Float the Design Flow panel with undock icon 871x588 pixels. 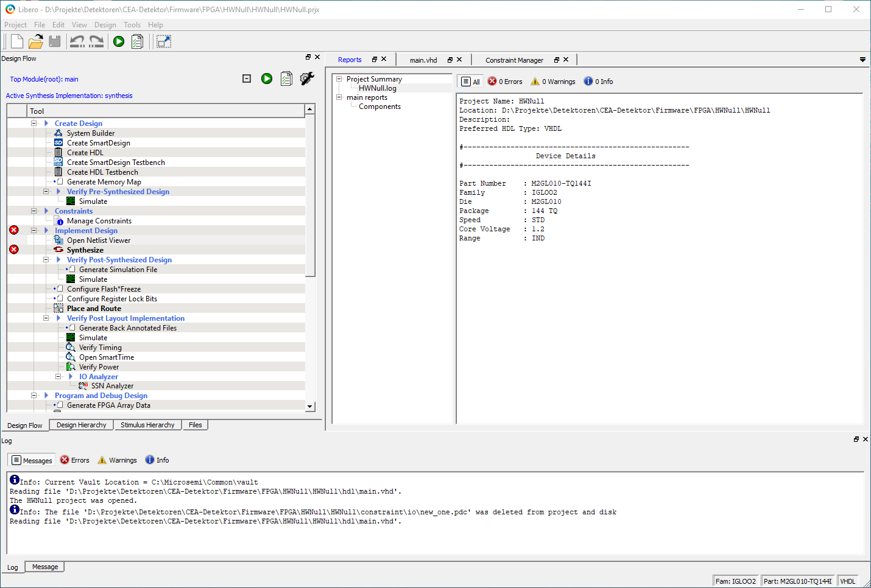tap(308, 57)
